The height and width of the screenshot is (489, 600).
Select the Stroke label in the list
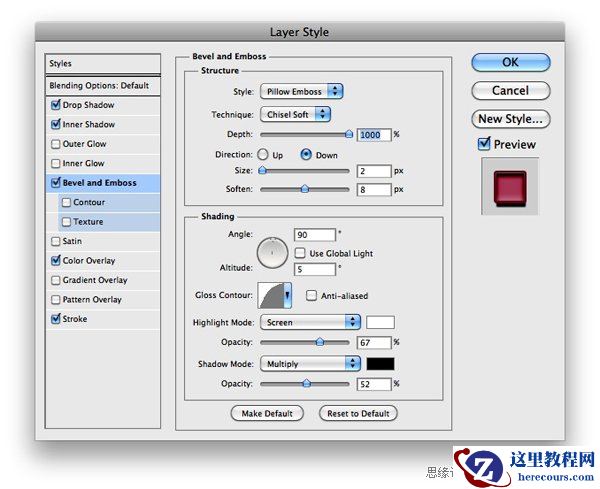(x=75, y=319)
